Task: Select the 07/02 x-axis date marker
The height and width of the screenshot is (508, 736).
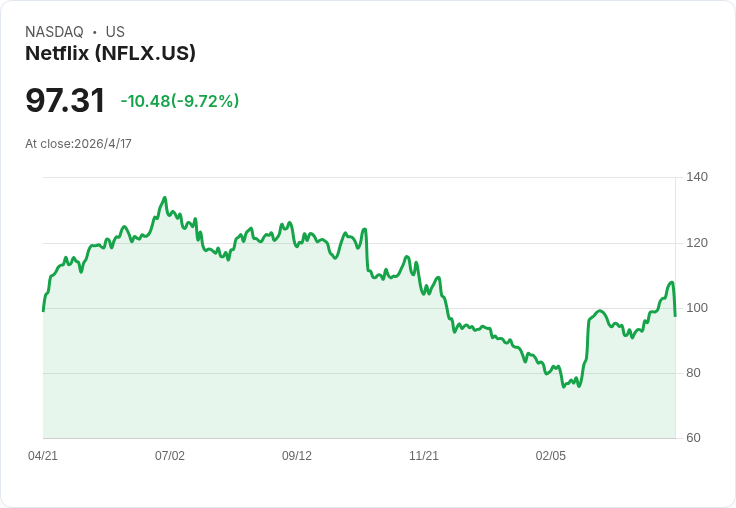Action: (170, 456)
